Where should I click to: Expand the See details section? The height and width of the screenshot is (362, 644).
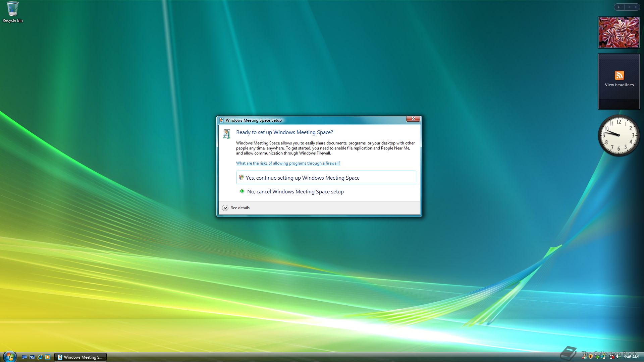pyautogui.click(x=225, y=208)
